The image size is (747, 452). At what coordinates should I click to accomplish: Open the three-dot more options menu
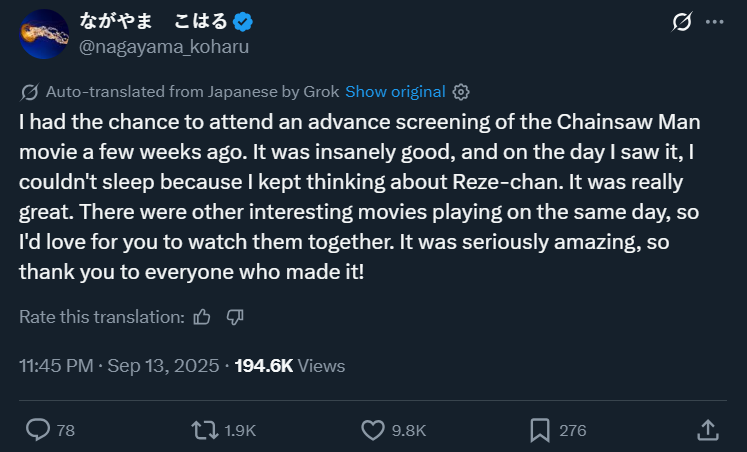tap(713, 22)
